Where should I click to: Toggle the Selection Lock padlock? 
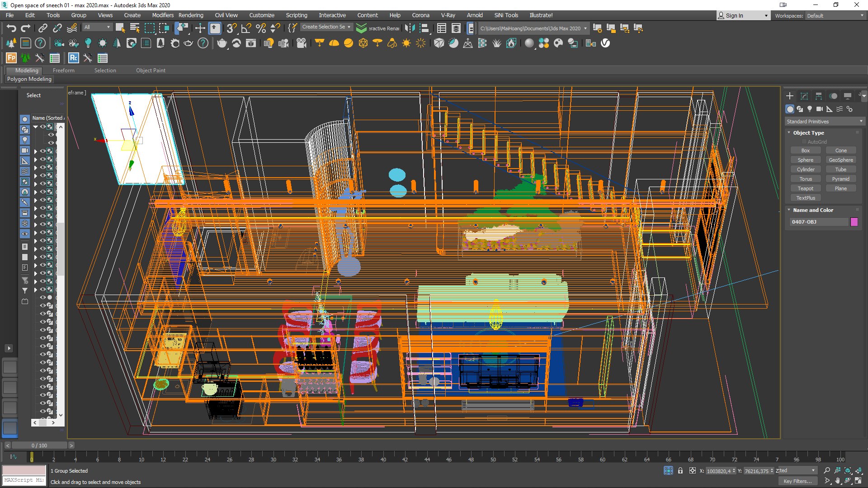pos(680,471)
